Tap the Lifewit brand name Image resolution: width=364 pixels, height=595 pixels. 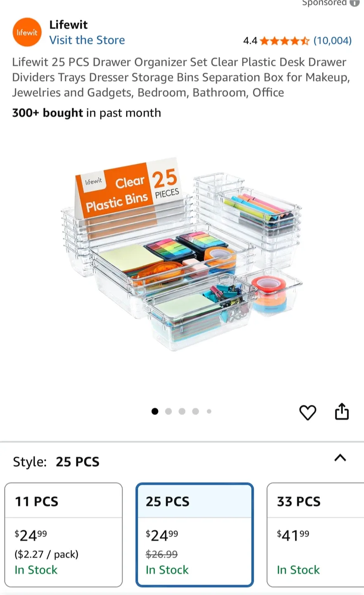(69, 25)
